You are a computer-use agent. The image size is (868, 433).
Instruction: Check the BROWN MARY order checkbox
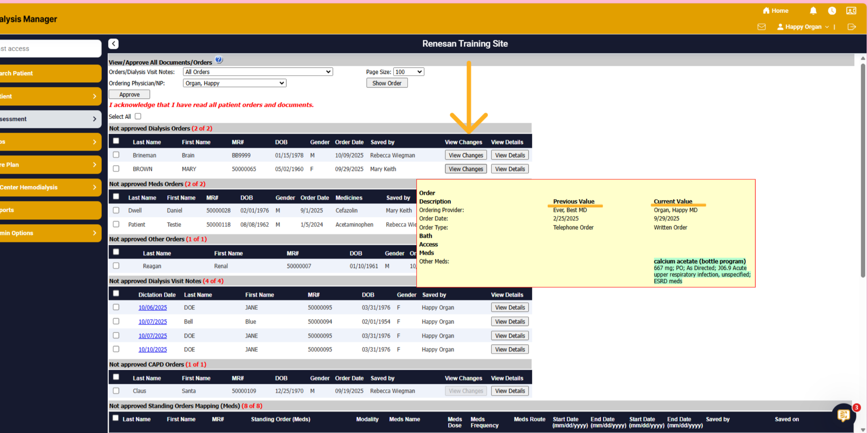(x=116, y=168)
